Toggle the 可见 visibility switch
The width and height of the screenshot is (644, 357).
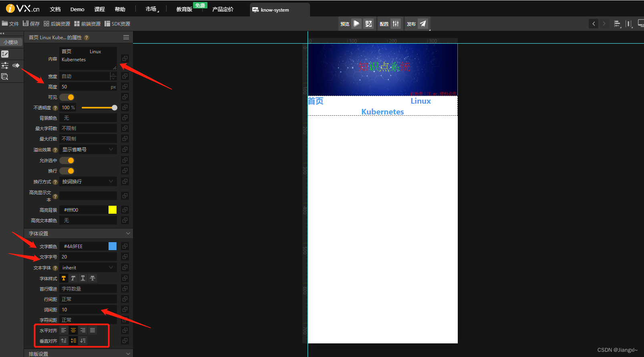tap(67, 97)
